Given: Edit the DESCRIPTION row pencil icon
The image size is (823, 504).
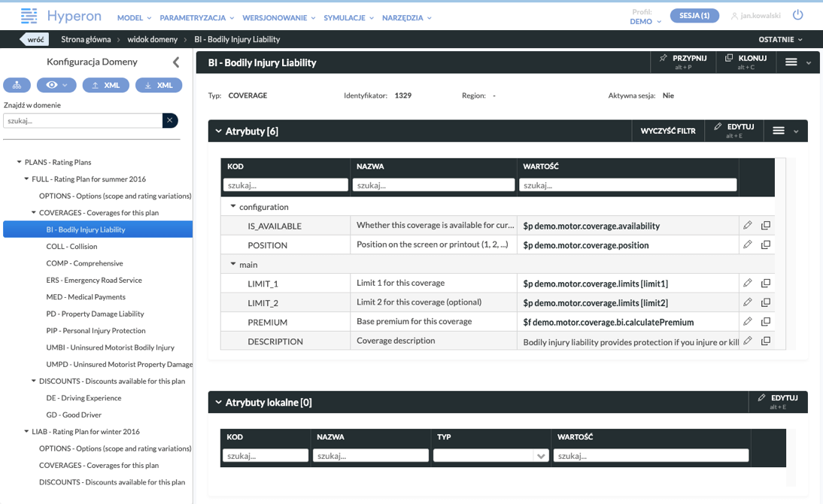Looking at the screenshot, I should tap(748, 341).
